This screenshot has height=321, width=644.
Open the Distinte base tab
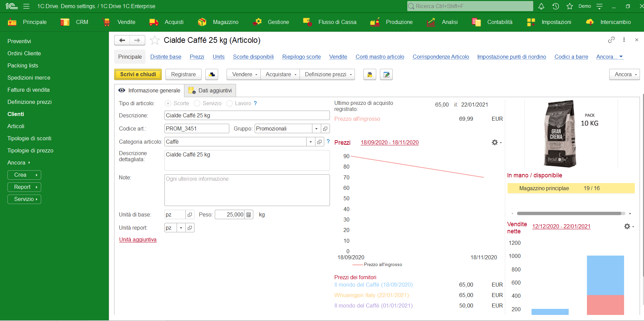coord(166,57)
